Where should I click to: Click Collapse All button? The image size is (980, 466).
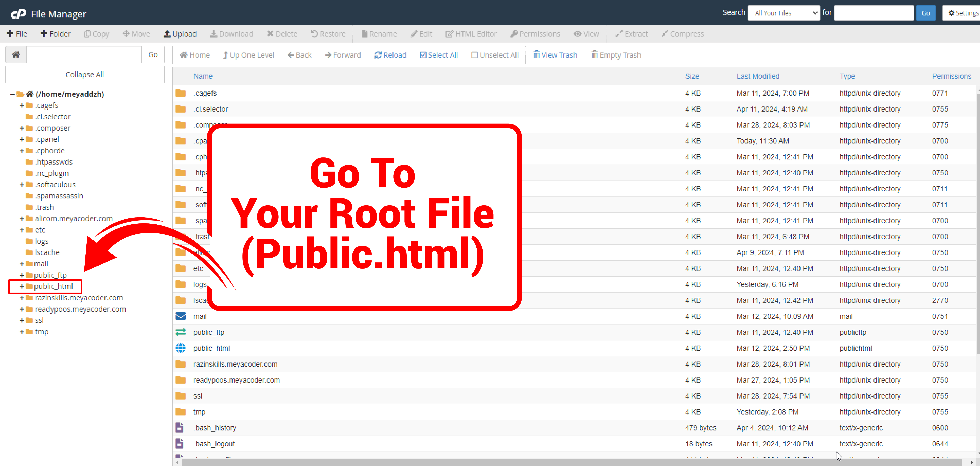(85, 75)
